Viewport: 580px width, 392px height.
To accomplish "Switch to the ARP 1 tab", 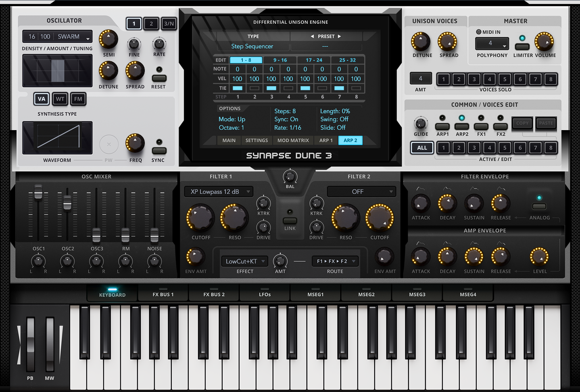I will pos(326,140).
